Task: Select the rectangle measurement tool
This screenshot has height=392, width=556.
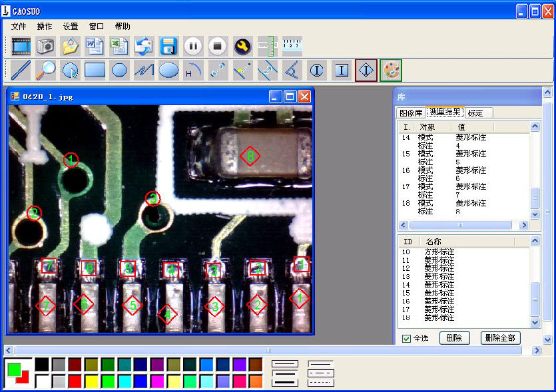Action: (x=95, y=70)
